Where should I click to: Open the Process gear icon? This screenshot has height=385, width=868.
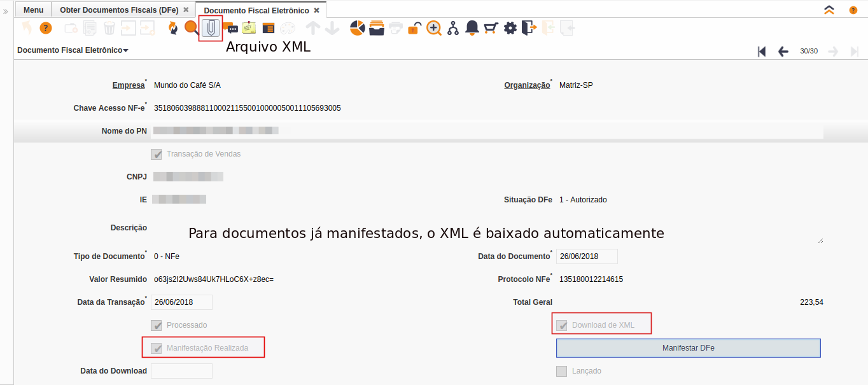pyautogui.click(x=510, y=28)
